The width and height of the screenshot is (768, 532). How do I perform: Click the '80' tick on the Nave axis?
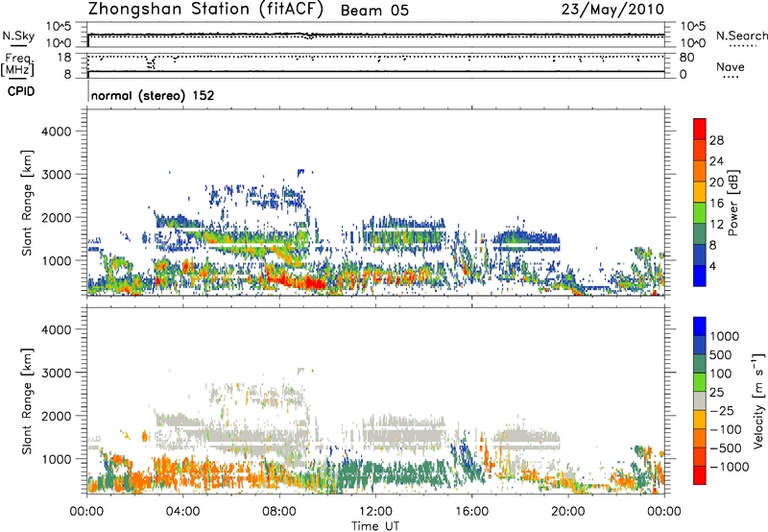point(686,58)
